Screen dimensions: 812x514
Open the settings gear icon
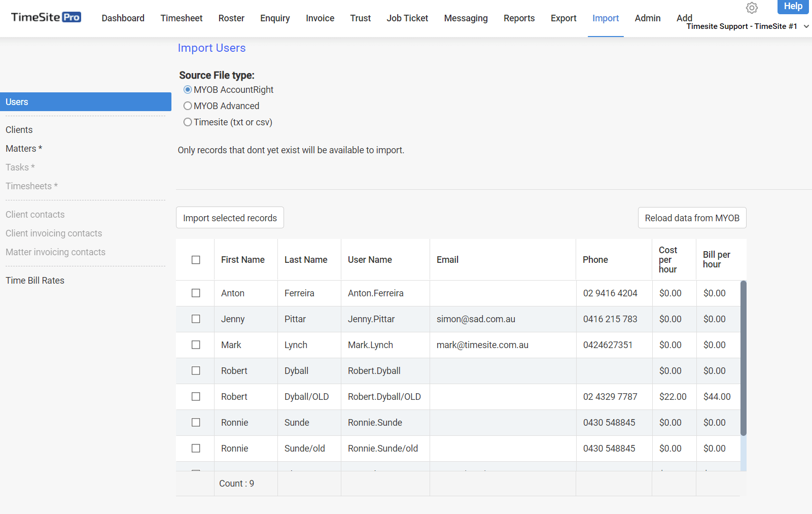click(x=752, y=8)
